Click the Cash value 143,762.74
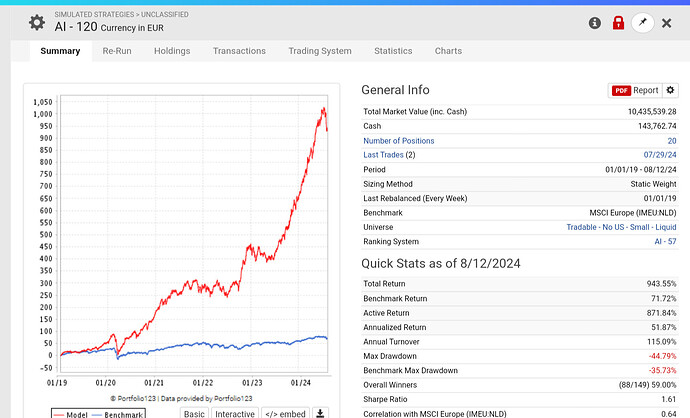 click(x=657, y=126)
